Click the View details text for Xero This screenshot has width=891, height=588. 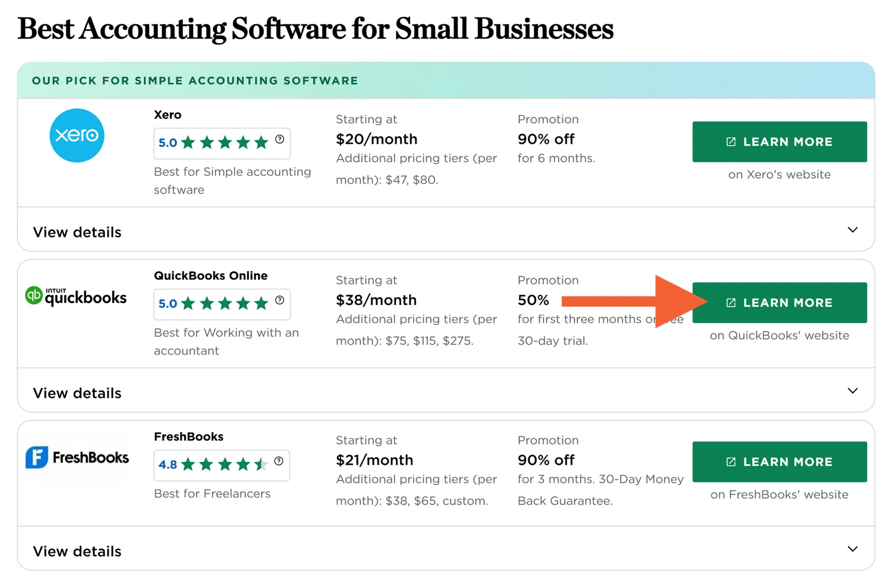tap(77, 232)
